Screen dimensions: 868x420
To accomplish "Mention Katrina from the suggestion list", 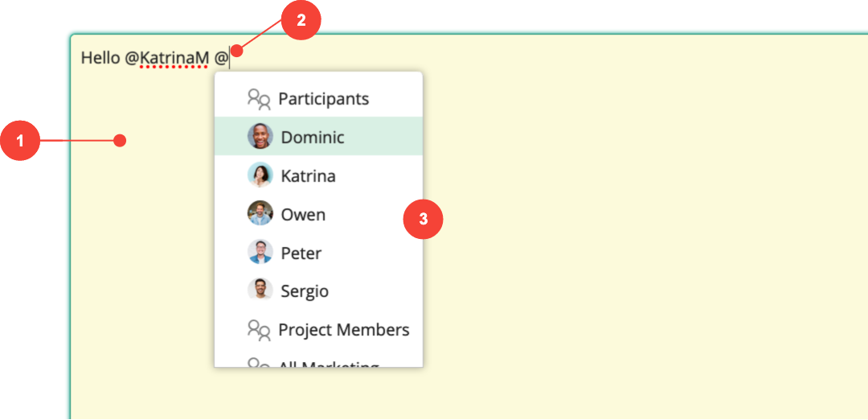I will [x=318, y=175].
